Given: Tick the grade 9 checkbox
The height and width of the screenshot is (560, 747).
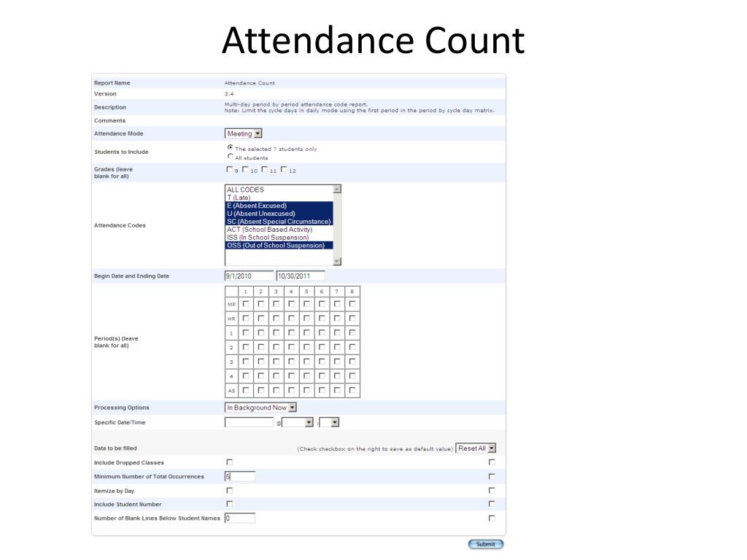Looking at the screenshot, I should (230, 169).
